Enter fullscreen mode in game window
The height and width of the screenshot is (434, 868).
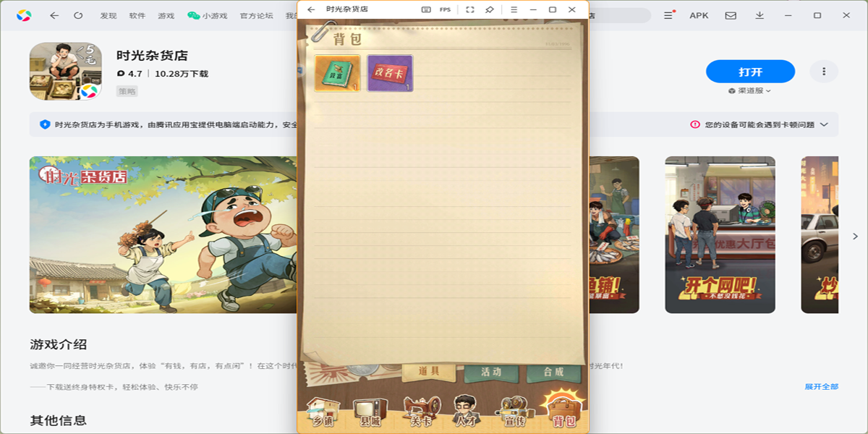pyautogui.click(x=469, y=9)
